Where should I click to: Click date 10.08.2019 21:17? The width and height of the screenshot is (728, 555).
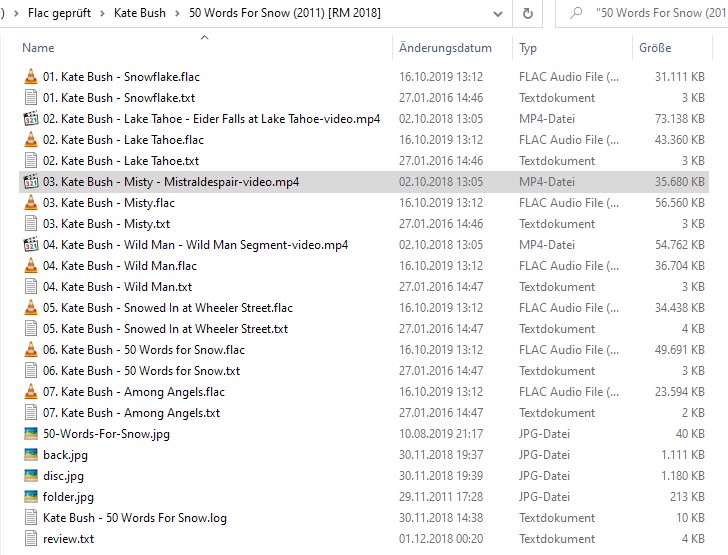[x=441, y=434]
